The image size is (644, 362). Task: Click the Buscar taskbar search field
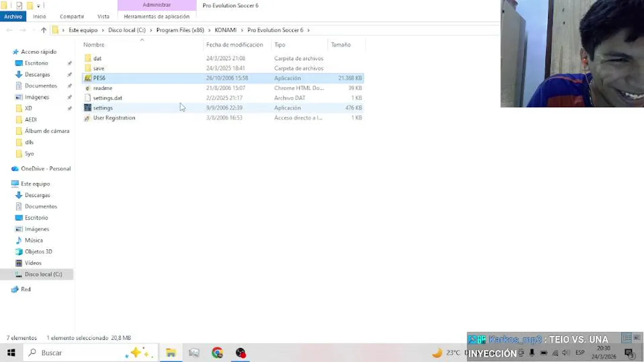91,353
